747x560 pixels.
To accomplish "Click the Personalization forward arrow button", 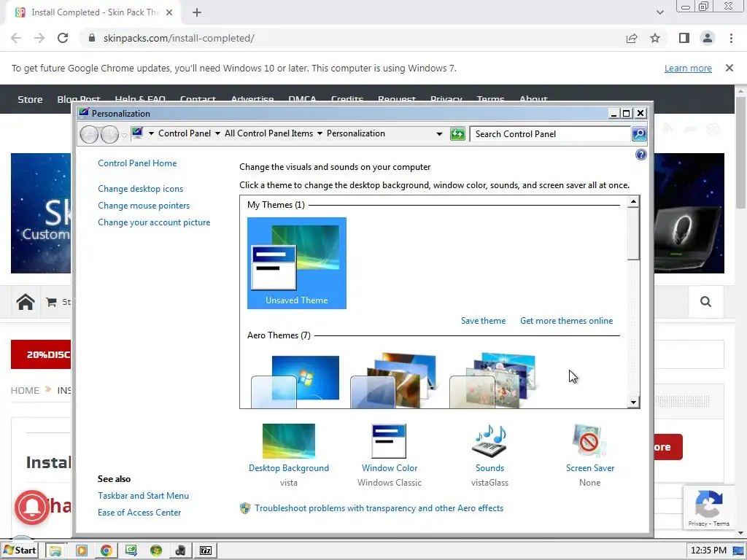I will pos(109,134).
